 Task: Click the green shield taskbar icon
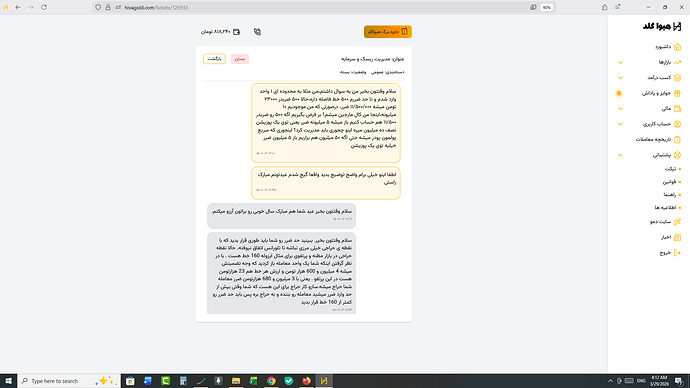[289, 381]
